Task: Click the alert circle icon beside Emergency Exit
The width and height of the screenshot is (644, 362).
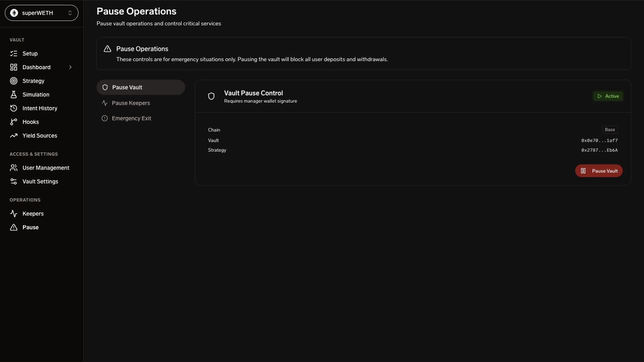Action: click(105, 118)
